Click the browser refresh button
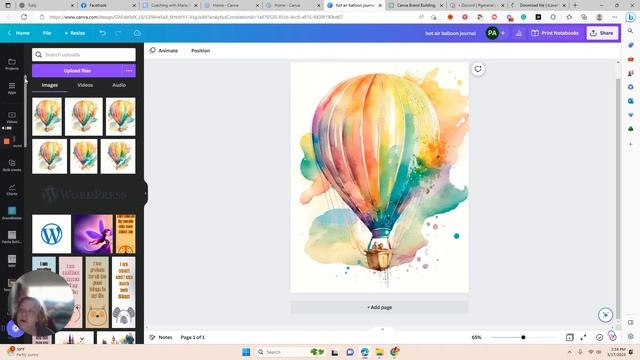Viewport: 640px width, 360px height. click(x=24, y=17)
